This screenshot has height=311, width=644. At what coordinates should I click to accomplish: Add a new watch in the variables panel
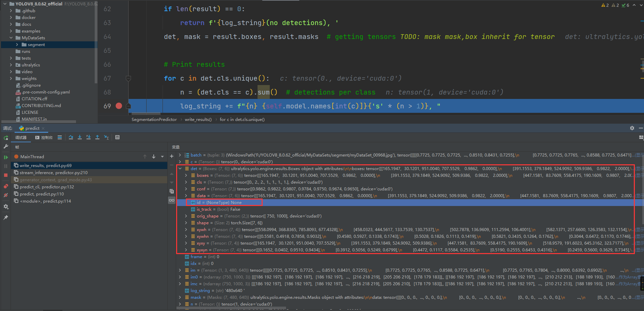pos(171,157)
